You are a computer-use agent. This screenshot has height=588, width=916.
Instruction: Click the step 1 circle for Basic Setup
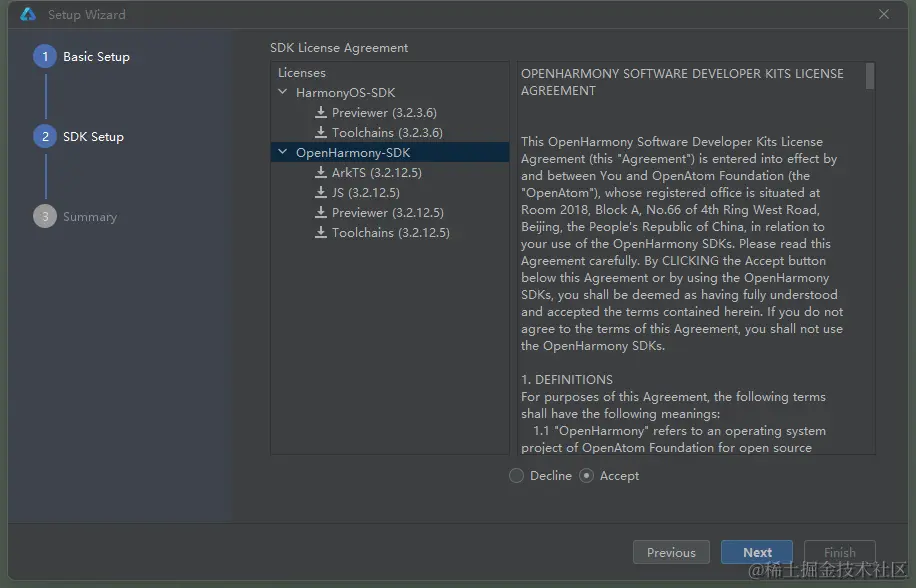click(x=45, y=57)
